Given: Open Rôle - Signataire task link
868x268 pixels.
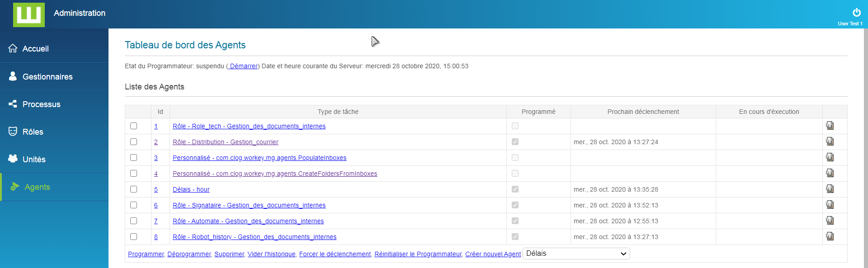Looking at the screenshot, I should (x=249, y=205).
